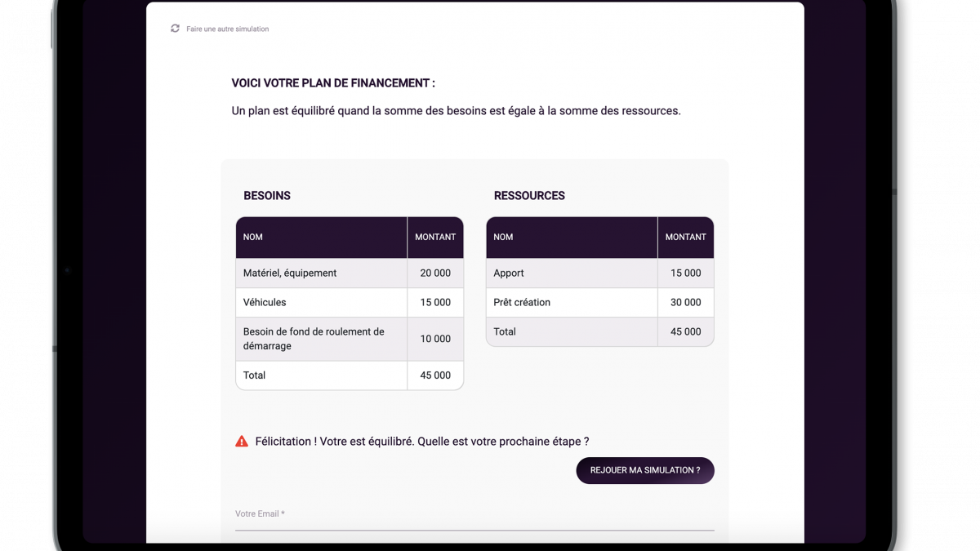
Task: Click the Besoins Total amount 45 000
Action: coord(435,375)
